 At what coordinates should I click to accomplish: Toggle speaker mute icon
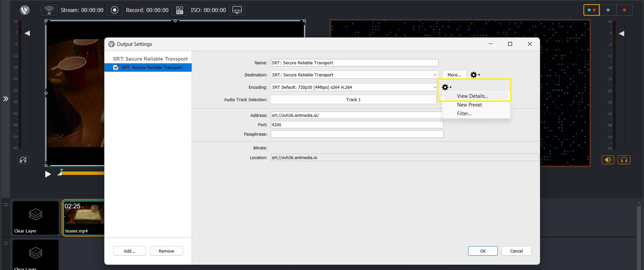pyautogui.click(x=608, y=160)
